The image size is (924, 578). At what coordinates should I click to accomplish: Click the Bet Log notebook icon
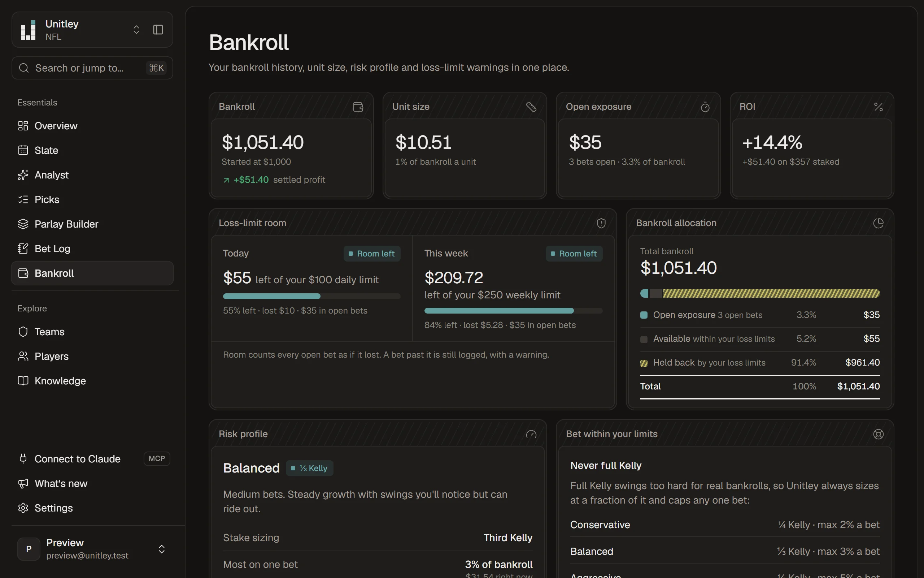coord(23,249)
